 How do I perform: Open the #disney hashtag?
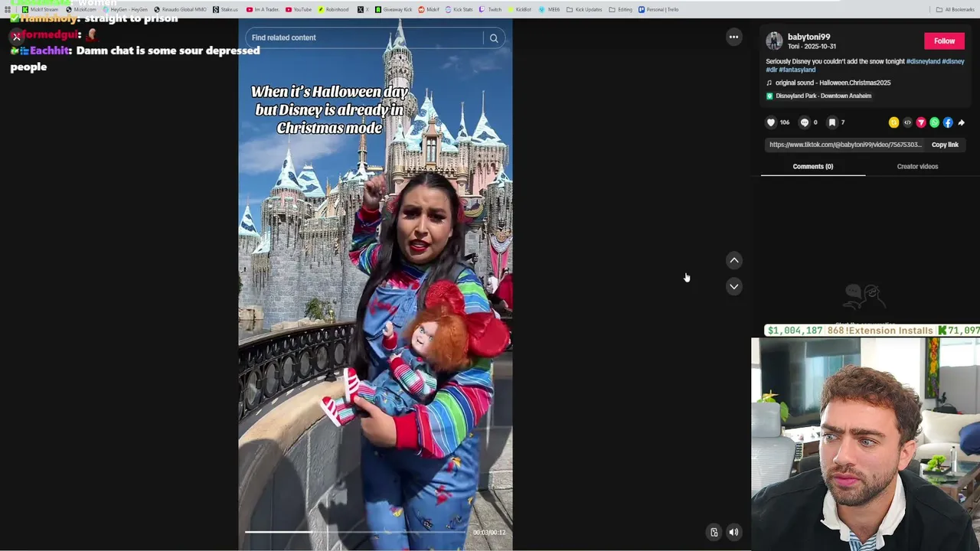[953, 61]
